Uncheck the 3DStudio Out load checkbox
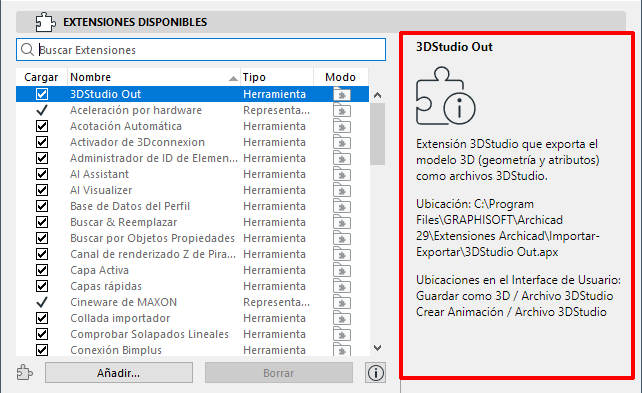Screen dimensions: 642x393 [42, 94]
